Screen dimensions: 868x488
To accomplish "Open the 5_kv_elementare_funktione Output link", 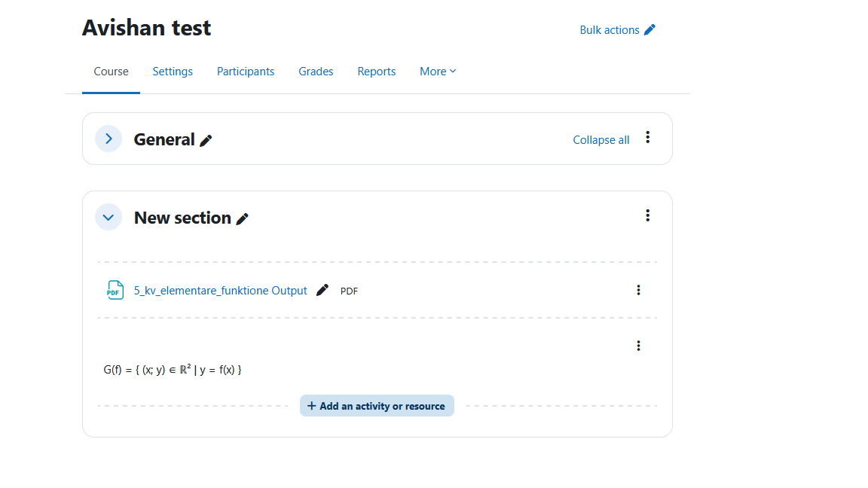I will 220,291.
